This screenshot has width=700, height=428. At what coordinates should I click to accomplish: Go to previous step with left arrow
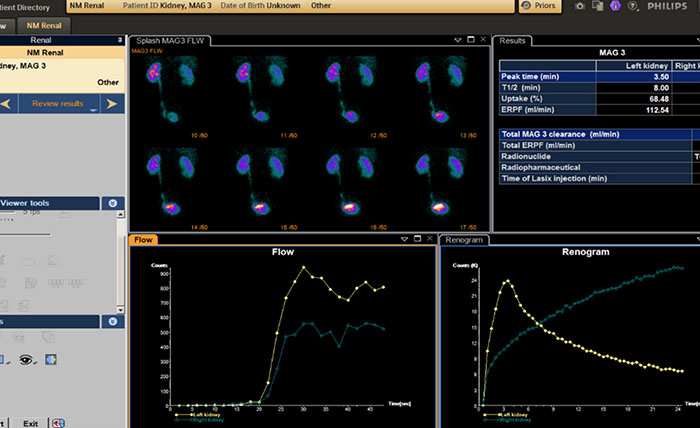5,103
